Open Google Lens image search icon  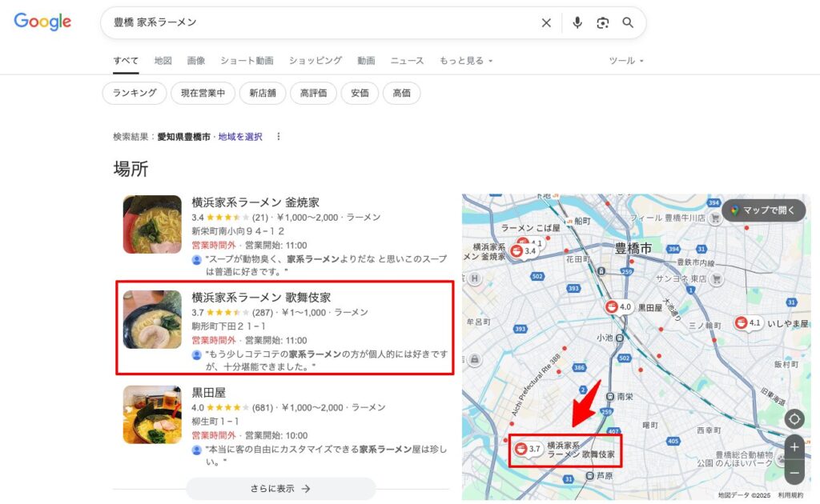coord(602,23)
